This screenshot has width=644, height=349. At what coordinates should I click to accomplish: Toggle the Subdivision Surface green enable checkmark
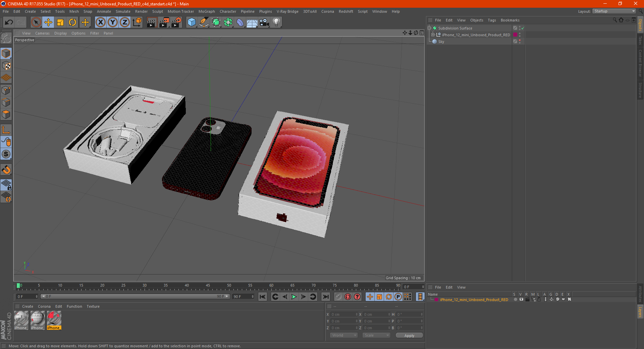click(x=523, y=28)
